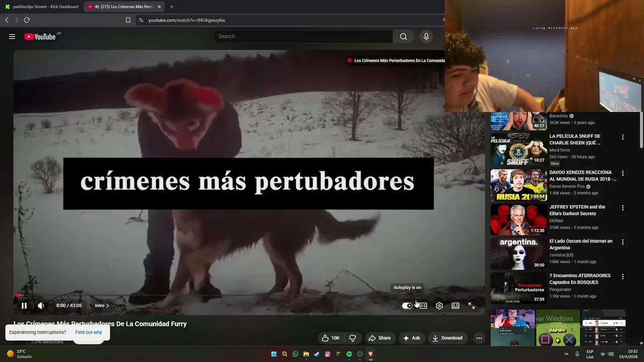This screenshot has width=644, height=362.
Task: Mute the video volume
Action: 41,306
